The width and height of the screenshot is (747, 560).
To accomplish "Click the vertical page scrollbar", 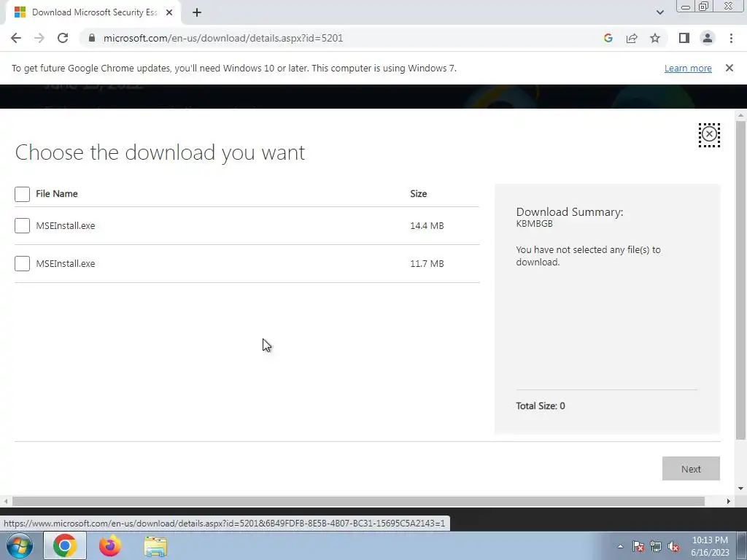I will click(740, 280).
